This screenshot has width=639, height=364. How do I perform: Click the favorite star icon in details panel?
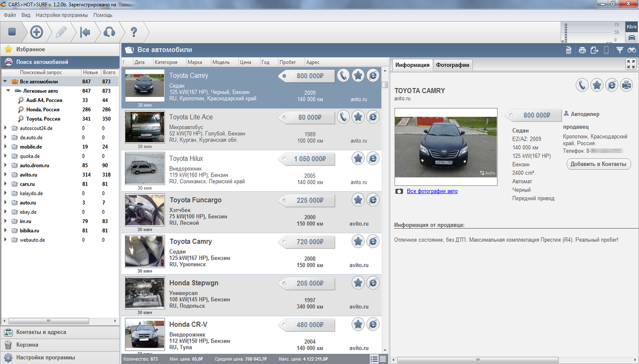pyautogui.click(x=597, y=85)
